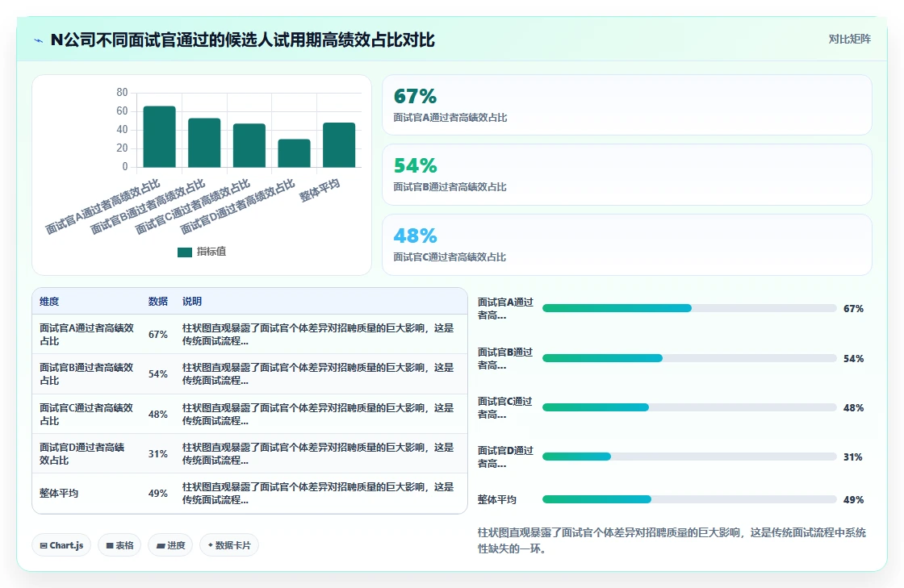
Task: Click the 数据 column header
Action: (x=158, y=301)
